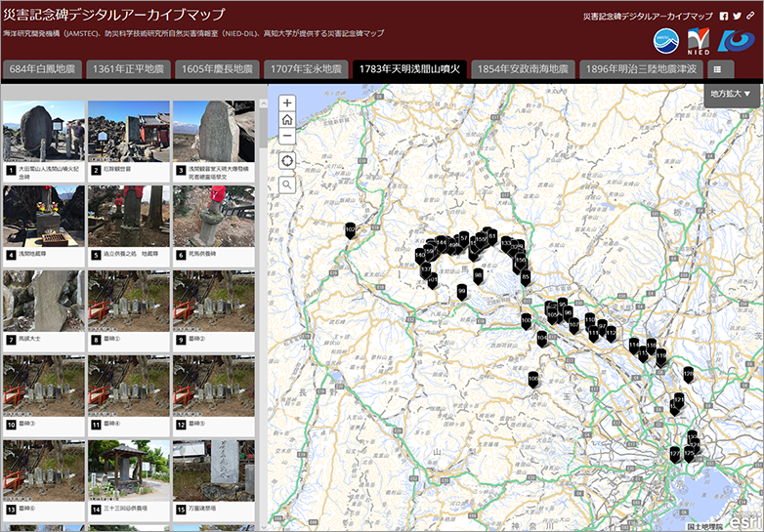Viewport: 764px width, 532px height.
Task: Click the copy link chain icon
Action: [x=750, y=16]
